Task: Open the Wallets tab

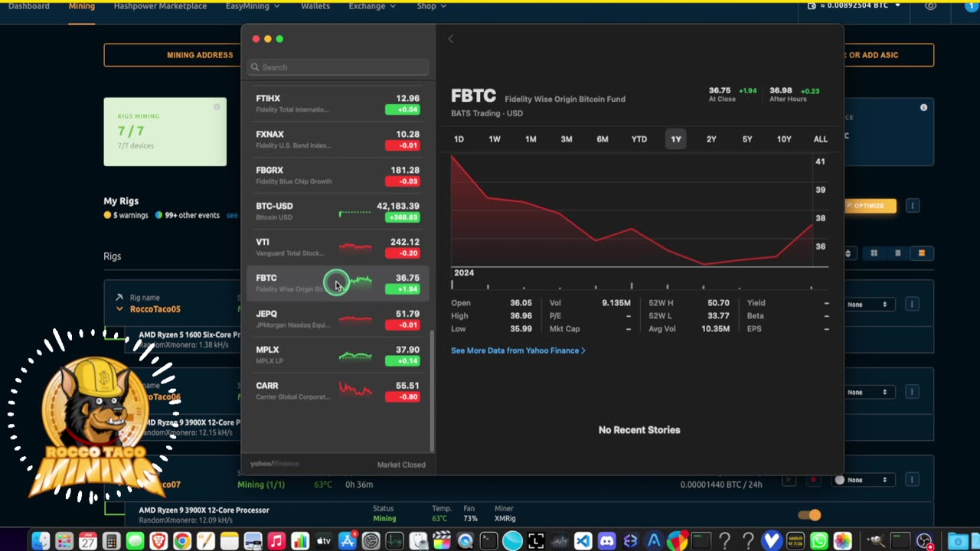Action: pyautogui.click(x=315, y=6)
